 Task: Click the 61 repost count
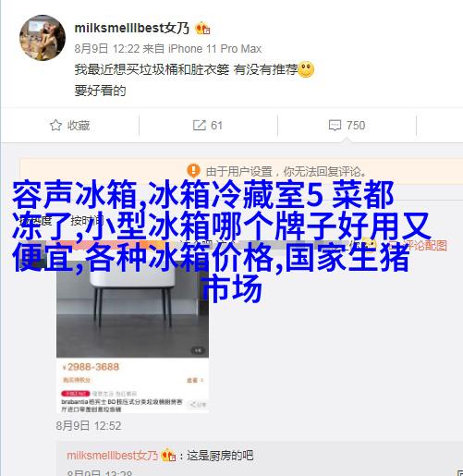(x=216, y=126)
